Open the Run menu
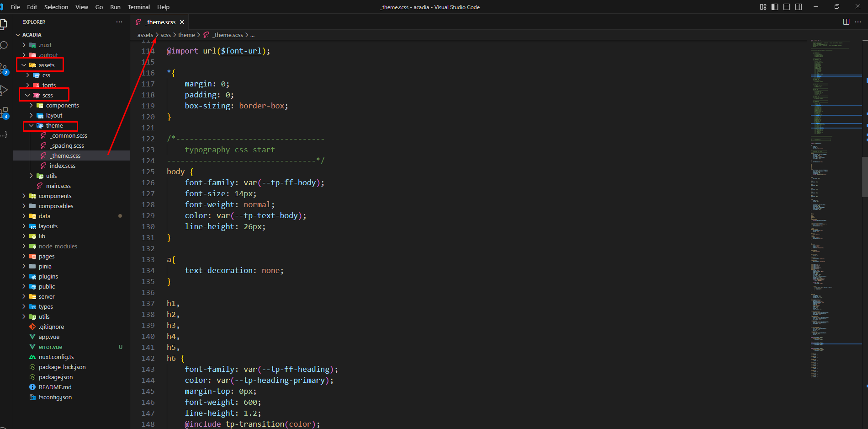The height and width of the screenshot is (429, 868). (x=115, y=7)
